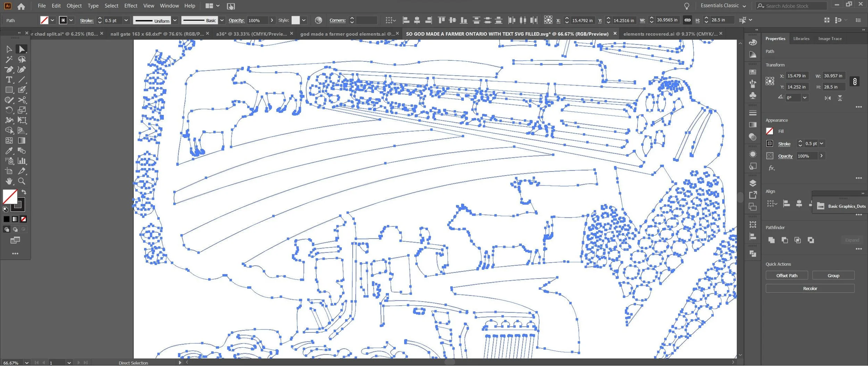
Task: Switch to the Image Trace tab
Action: tap(830, 39)
